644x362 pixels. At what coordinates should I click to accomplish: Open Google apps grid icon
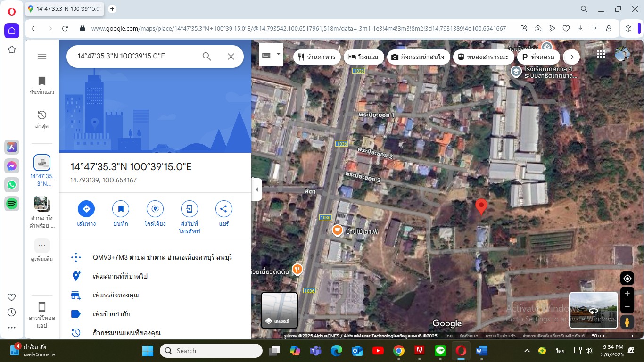click(x=601, y=54)
